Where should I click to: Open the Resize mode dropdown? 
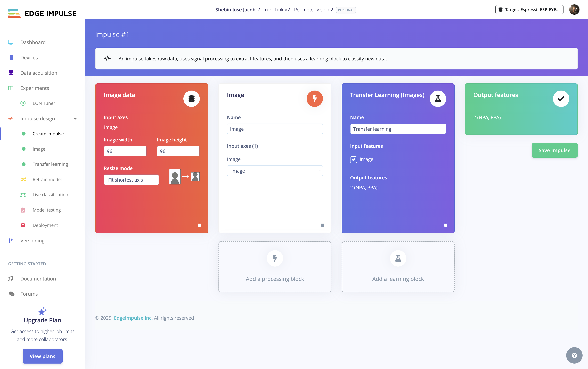(131, 180)
